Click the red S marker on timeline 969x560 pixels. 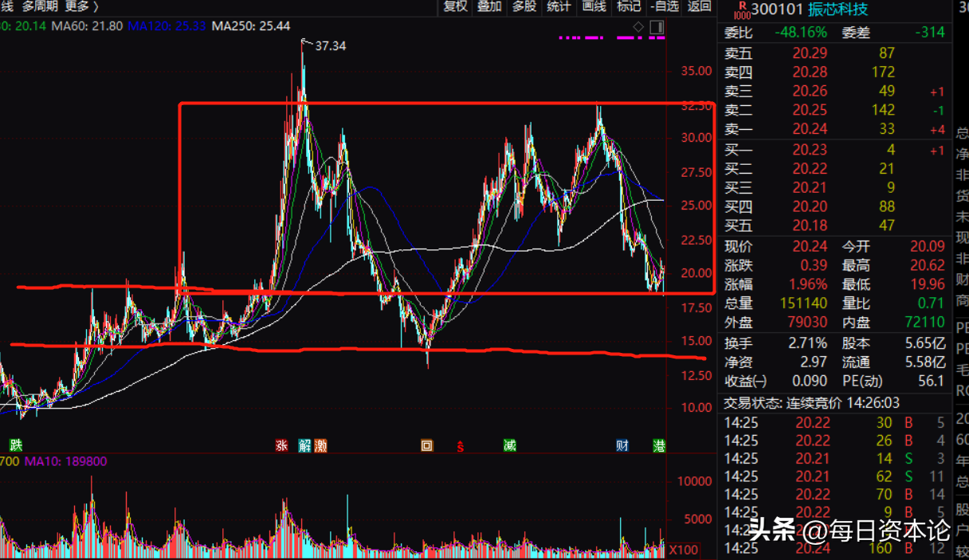tap(460, 446)
